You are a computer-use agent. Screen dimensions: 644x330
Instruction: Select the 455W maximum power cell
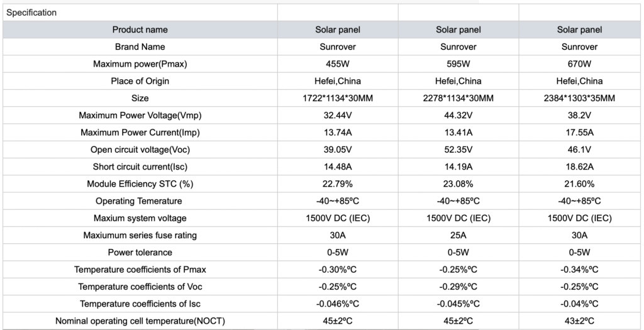(x=338, y=64)
